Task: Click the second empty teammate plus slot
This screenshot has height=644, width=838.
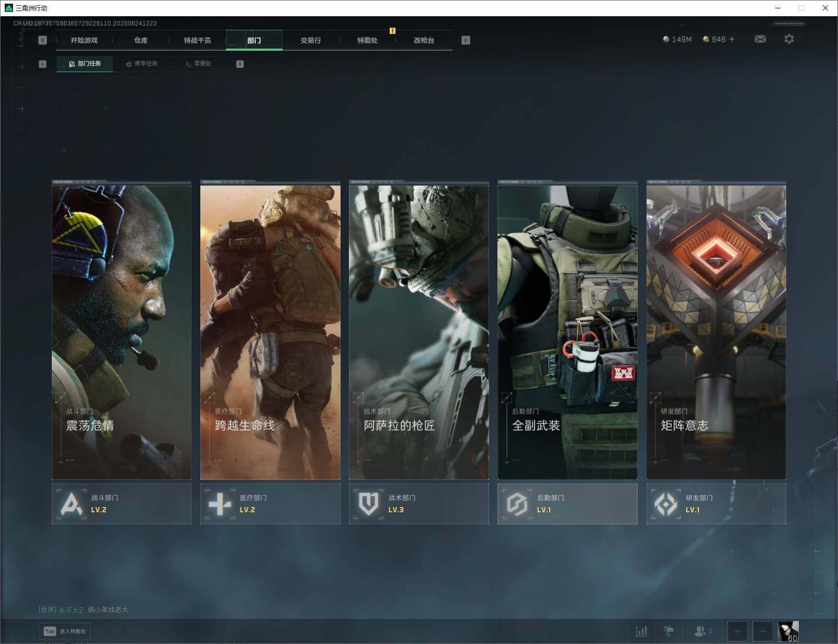Action: [763, 631]
